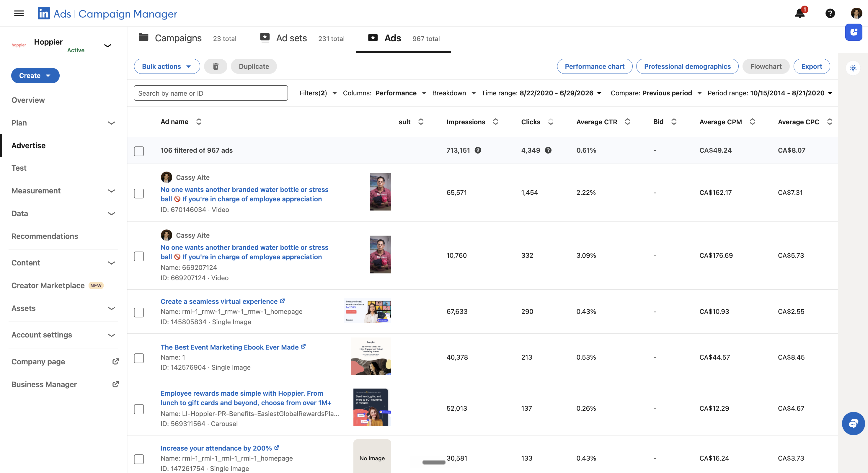Click the blue assistant icon below profile
The width and height of the screenshot is (868, 473).
(x=854, y=32)
